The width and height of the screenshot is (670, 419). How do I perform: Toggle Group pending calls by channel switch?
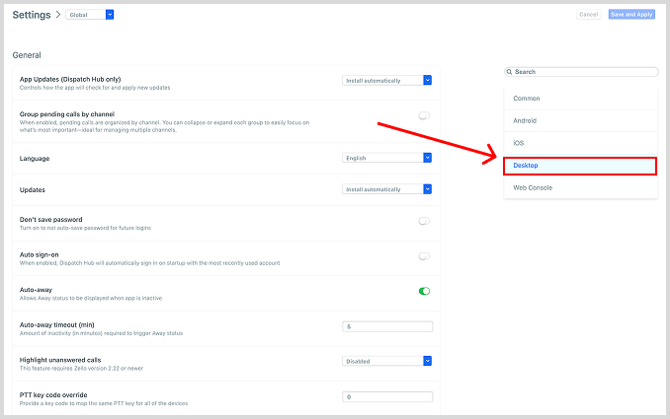(424, 116)
